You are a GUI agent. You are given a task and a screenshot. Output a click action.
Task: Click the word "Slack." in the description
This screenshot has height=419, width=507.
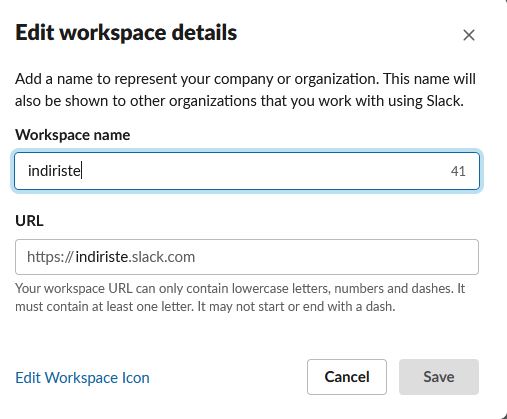click(445, 101)
